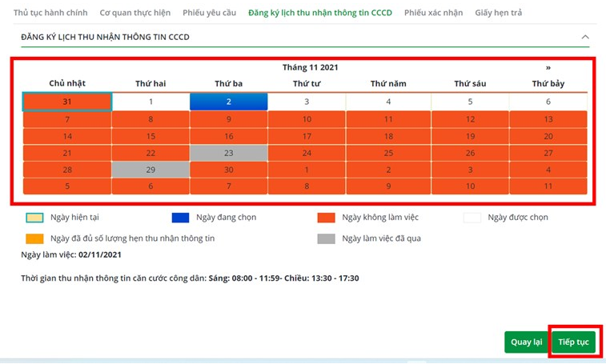Open the Phiếu xác nhận tab
This screenshot has width=606, height=364.
[435, 13]
